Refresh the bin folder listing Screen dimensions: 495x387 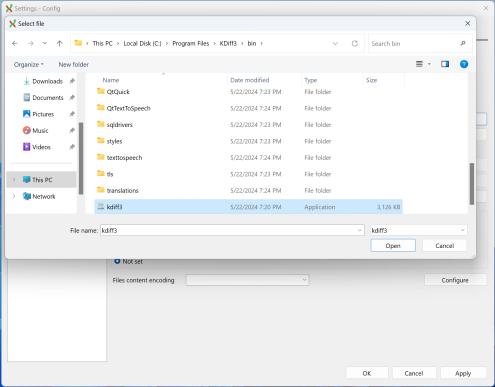(x=355, y=43)
